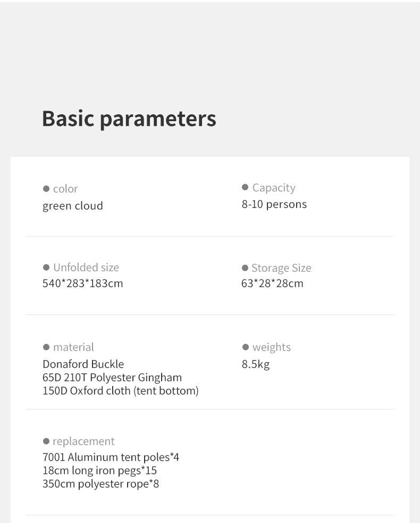This screenshot has width=420, height=523.
Task: Click the 8.5kg weight value
Action: [x=255, y=365]
